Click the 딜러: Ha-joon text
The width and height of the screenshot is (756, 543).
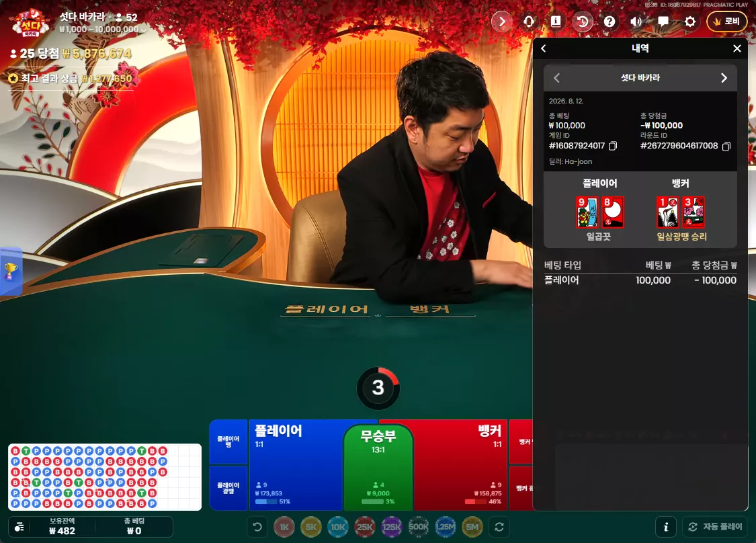(x=571, y=161)
